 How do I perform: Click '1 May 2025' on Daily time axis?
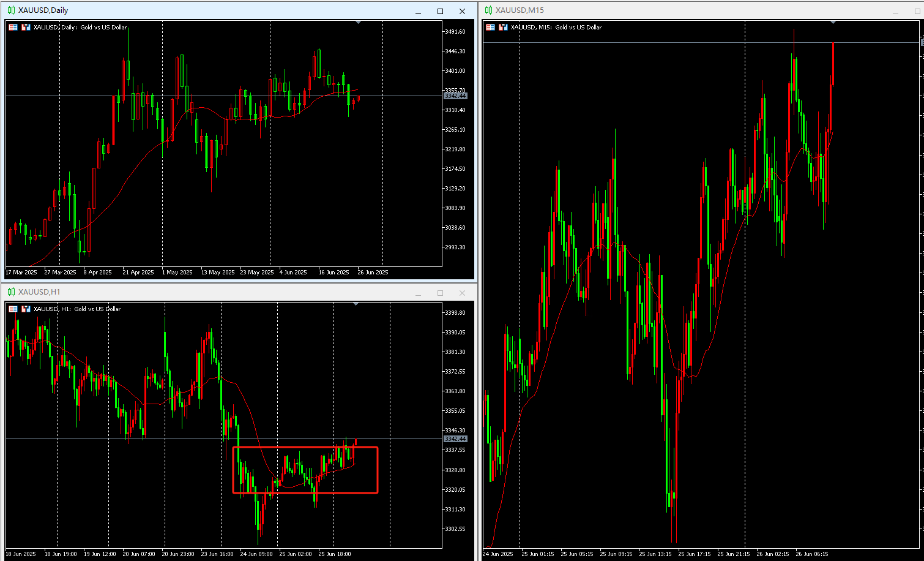coord(177,273)
